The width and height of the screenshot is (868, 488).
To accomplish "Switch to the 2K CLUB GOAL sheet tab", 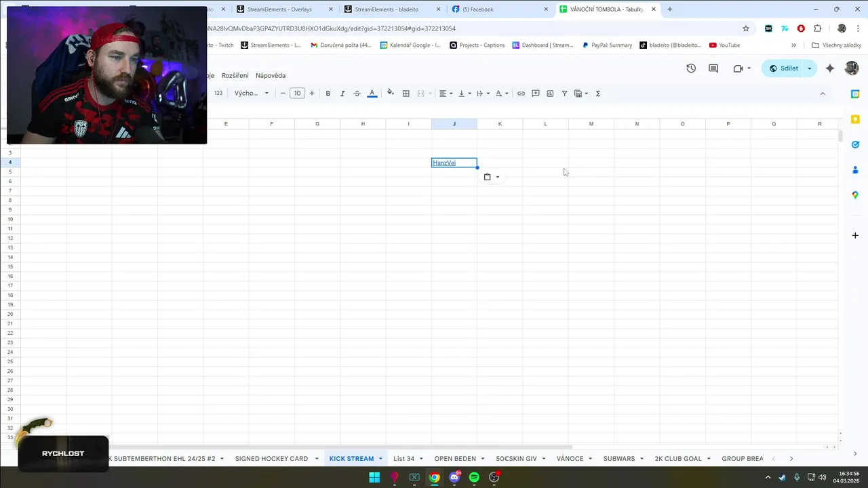I will click(678, 459).
